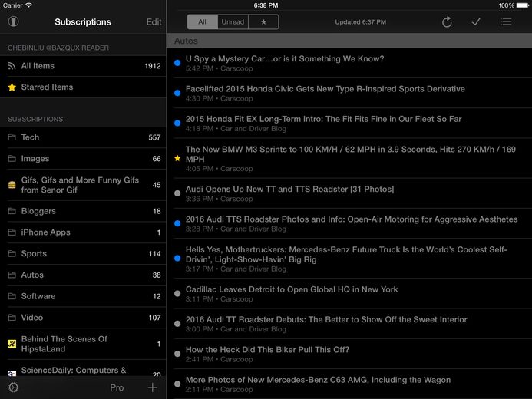
Task: Open Starred Items list
Action: pyautogui.click(x=83, y=87)
